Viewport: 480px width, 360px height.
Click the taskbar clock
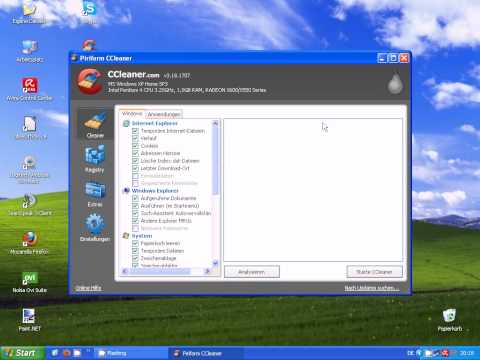pos(467,353)
